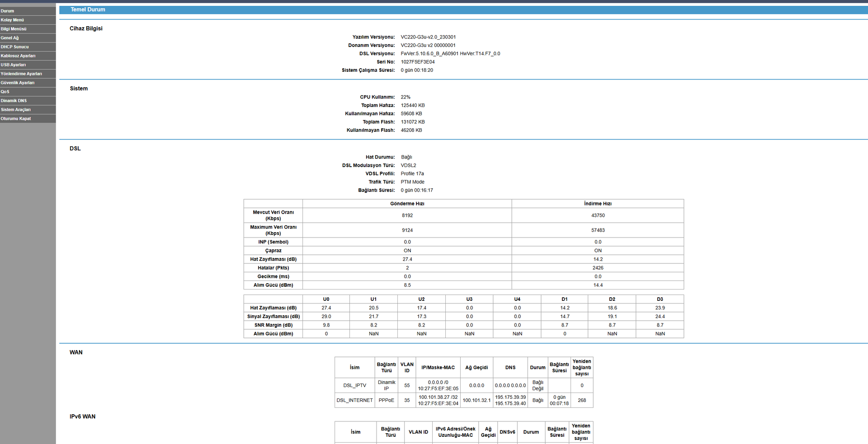Click IPv6 Adresi/Önek Uzunluğu-MAC header
Screen dimensions: 868x444
(x=455, y=432)
